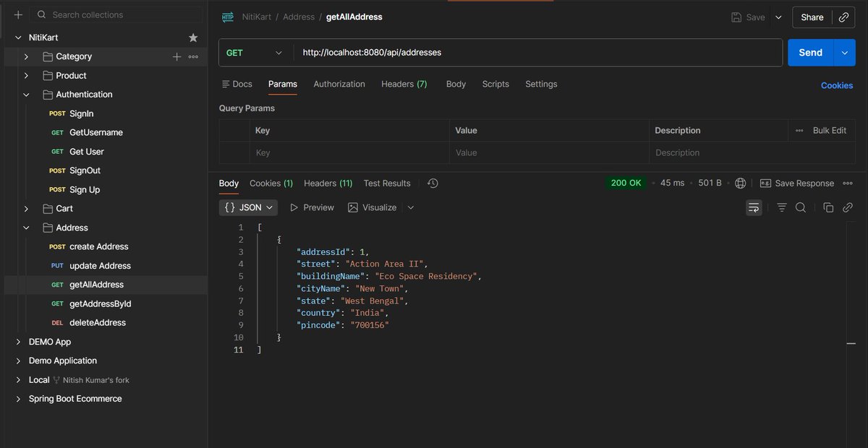Expand Spring Boot Ecommerce collection
The width and height of the screenshot is (868, 448).
click(x=18, y=399)
